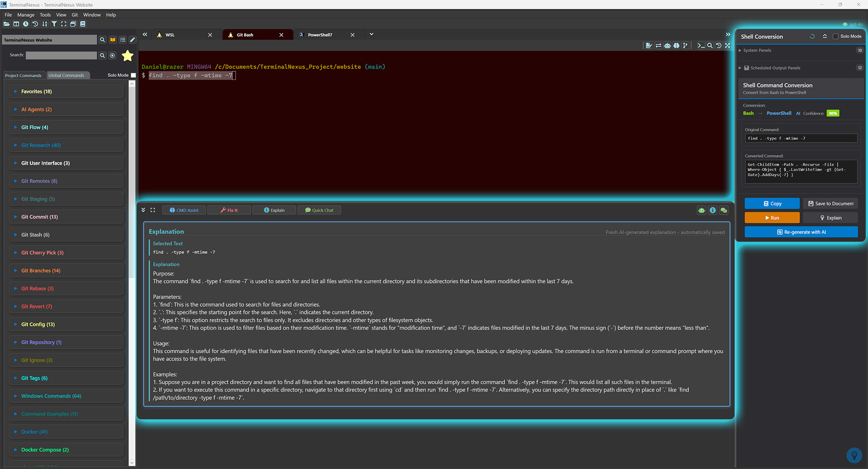This screenshot has height=469, width=868.
Task: Click the robot icon in terminal toolbar
Action: (667, 46)
